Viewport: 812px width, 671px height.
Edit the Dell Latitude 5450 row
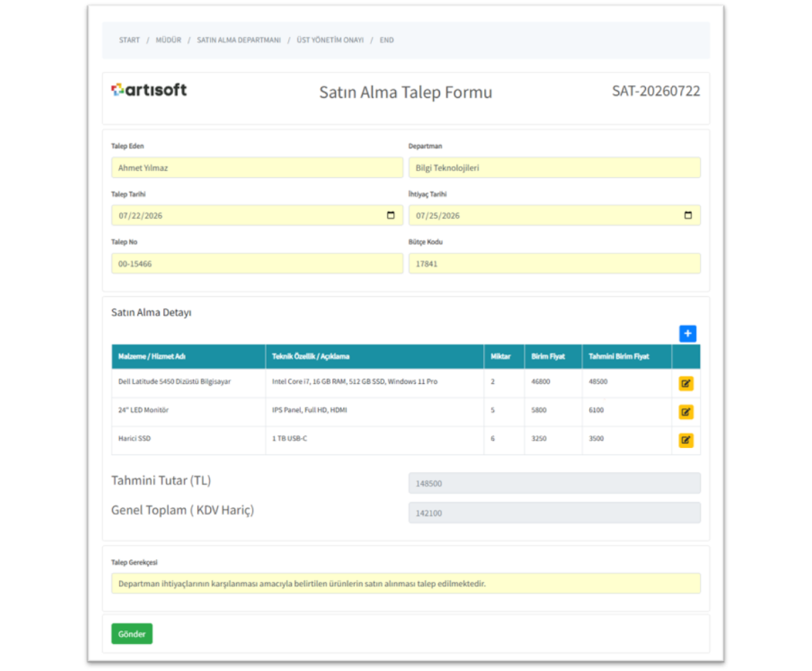coord(686,383)
